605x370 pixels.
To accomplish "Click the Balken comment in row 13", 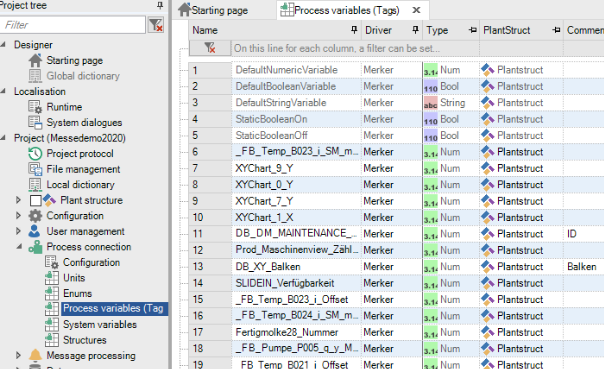I will tap(581, 267).
